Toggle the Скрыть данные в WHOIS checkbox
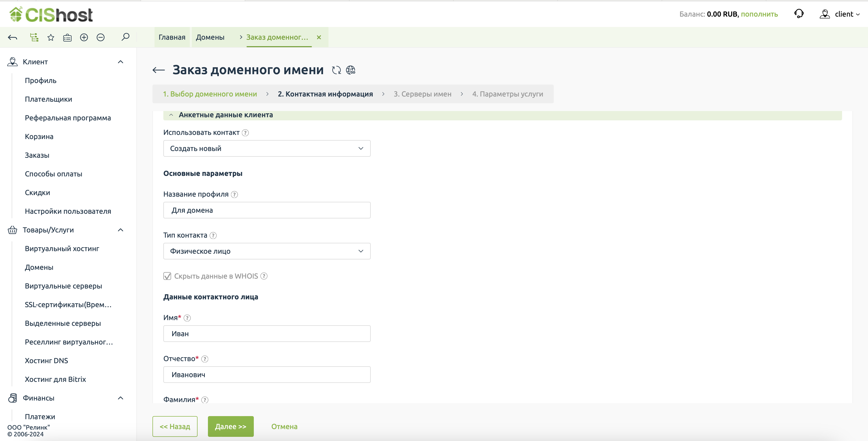The image size is (868, 441). [x=167, y=276]
